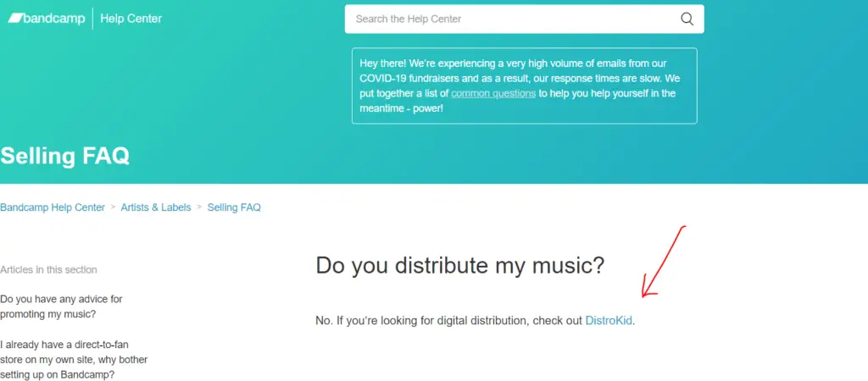Screen dimensions: 868x381
Task: Open the DistroKid link
Action: coord(609,320)
